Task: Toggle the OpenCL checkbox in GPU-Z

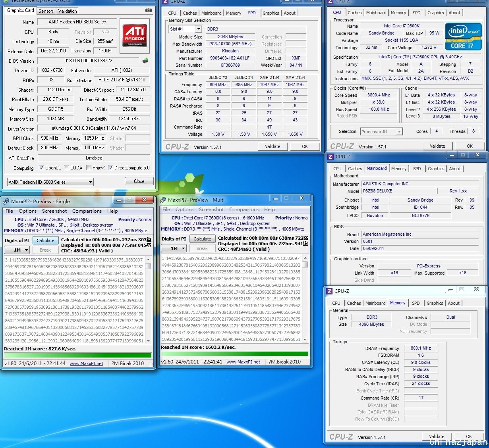Action: [x=41, y=168]
